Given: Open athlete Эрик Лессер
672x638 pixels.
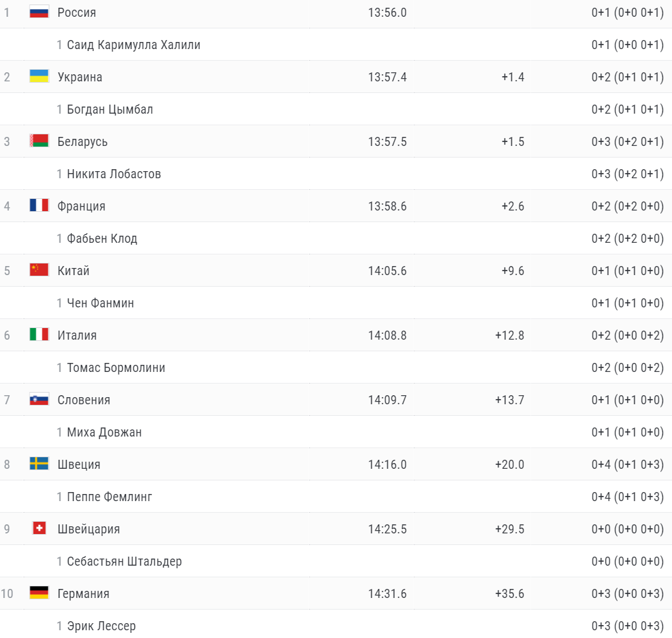Looking at the screenshot, I should (101, 626).
